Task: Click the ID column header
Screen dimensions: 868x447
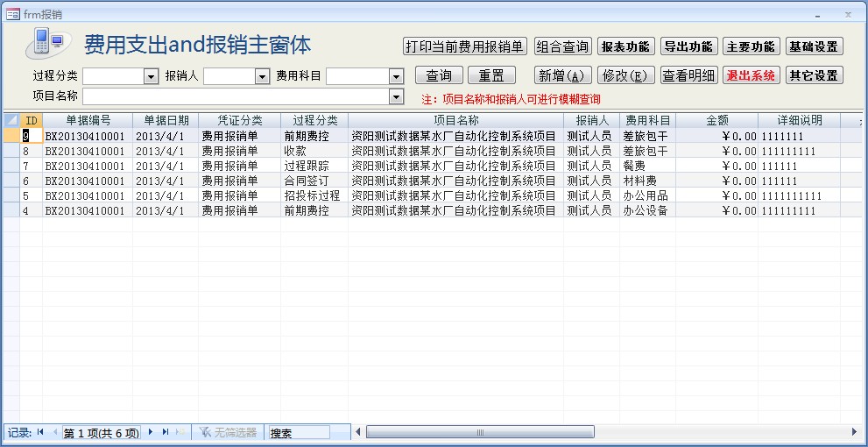Action: coord(32,120)
